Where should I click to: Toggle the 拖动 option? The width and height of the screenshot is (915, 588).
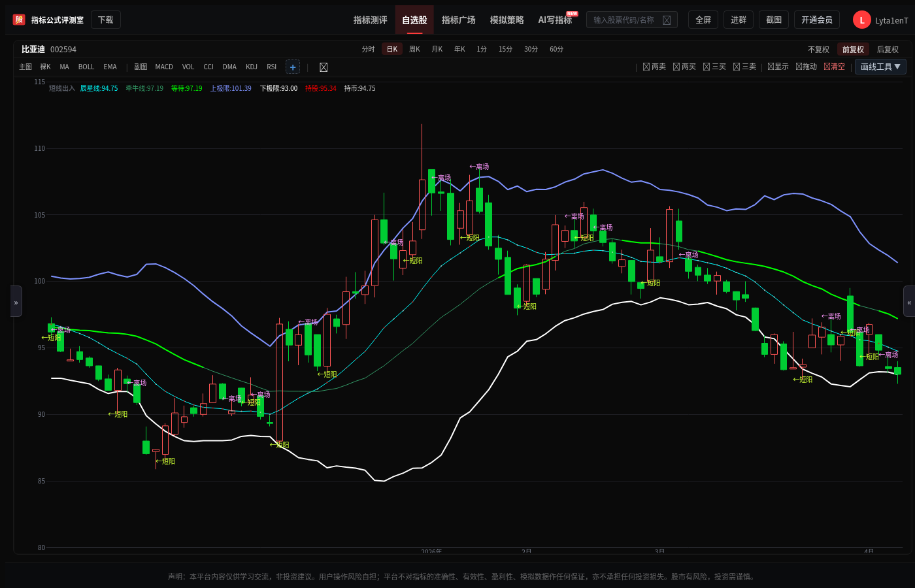[x=806, y=67]
